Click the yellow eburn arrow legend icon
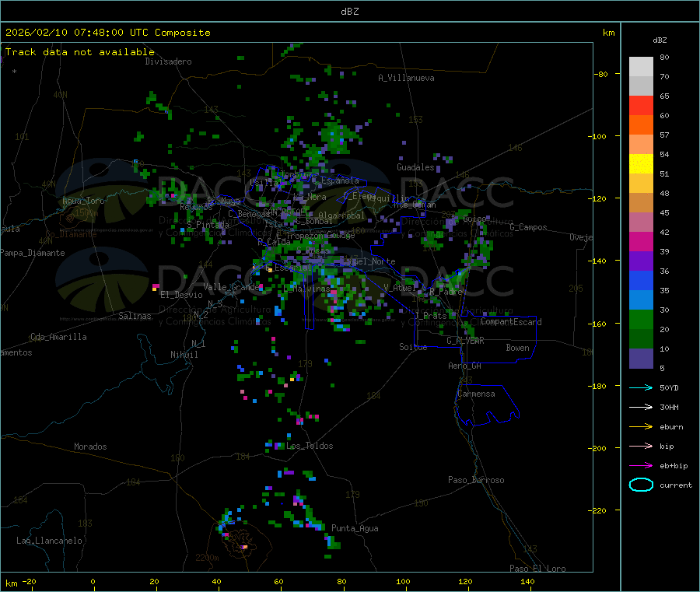 (x=641, y=427)
